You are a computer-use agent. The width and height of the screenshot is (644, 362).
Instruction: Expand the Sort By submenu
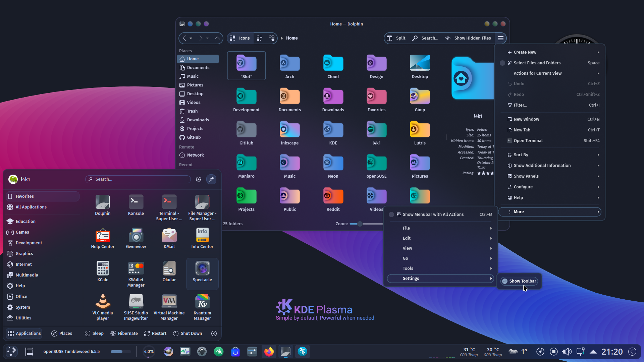[x=550, y=155]
